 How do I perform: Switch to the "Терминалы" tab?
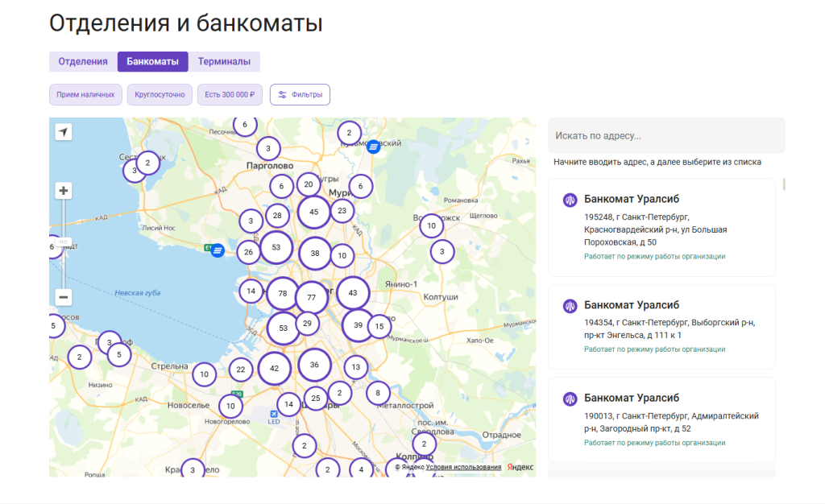click(x=224, y=62)
